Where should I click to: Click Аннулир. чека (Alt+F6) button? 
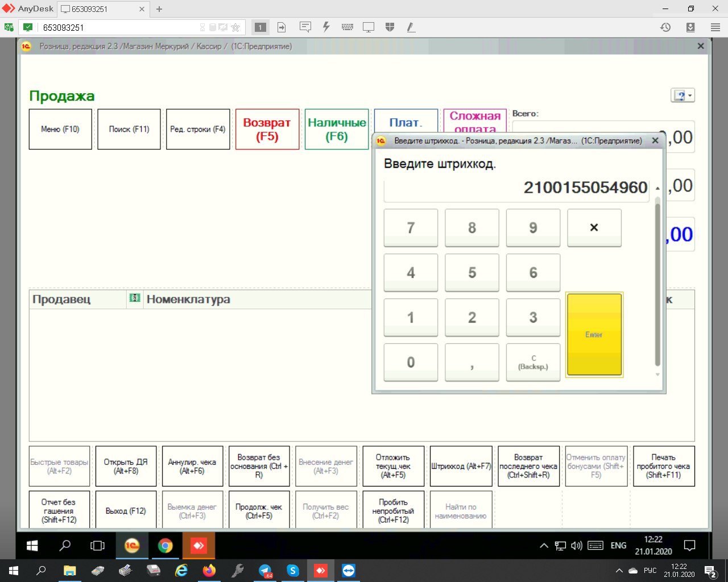pyautogui.click(x=192, y=466)
